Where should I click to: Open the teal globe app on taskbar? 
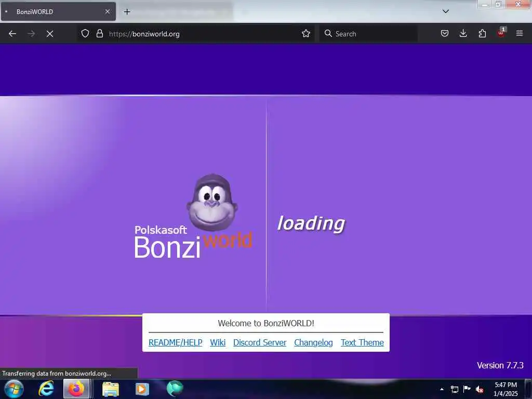(175, 389)
